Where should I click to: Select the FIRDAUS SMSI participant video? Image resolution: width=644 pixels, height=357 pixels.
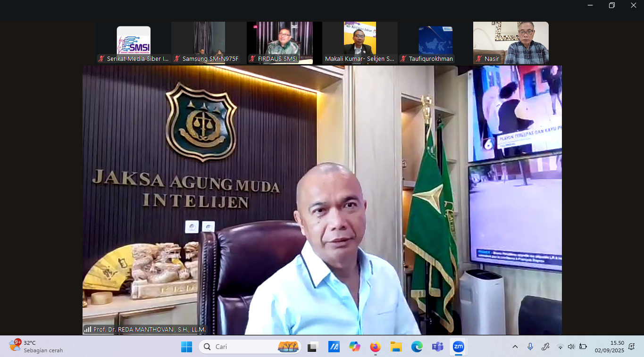tap(284, 43)
